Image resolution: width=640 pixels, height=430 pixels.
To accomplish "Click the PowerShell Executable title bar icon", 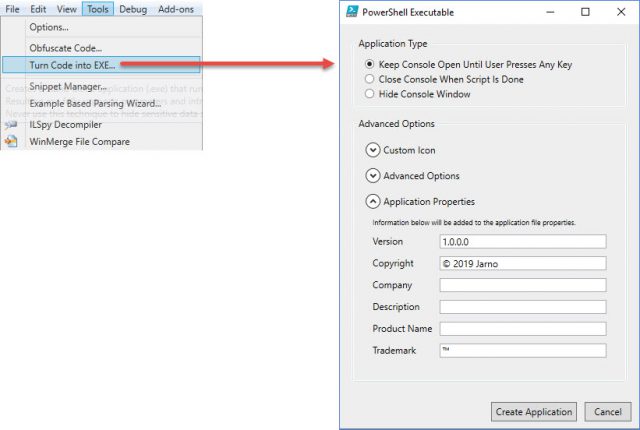I will pos(352,12).
